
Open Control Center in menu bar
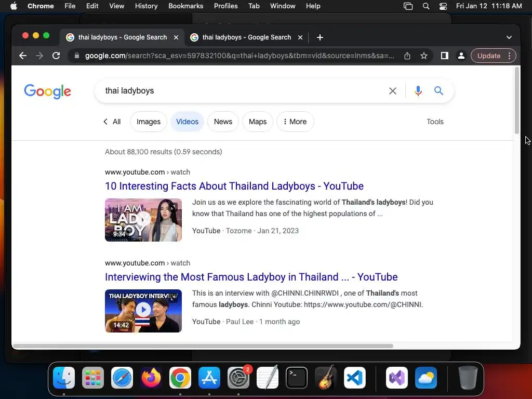(443, 6)
